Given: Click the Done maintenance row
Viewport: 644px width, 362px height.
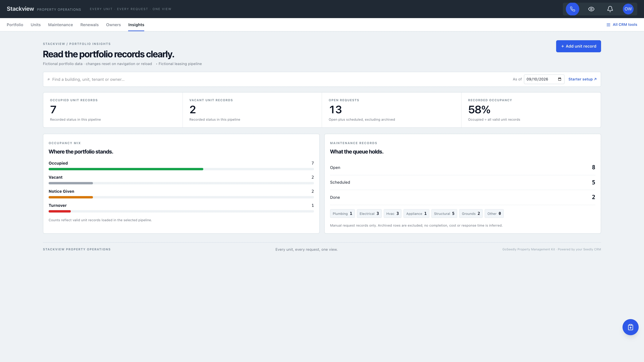Looking at the screenshot, I should pos(463,197).
